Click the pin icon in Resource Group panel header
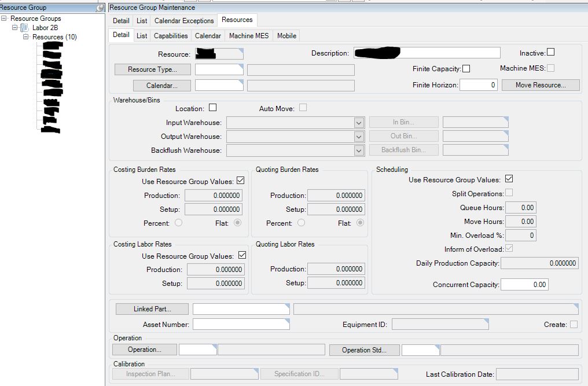Viewport: 588px width, 386px height. (x=100, y=8)
